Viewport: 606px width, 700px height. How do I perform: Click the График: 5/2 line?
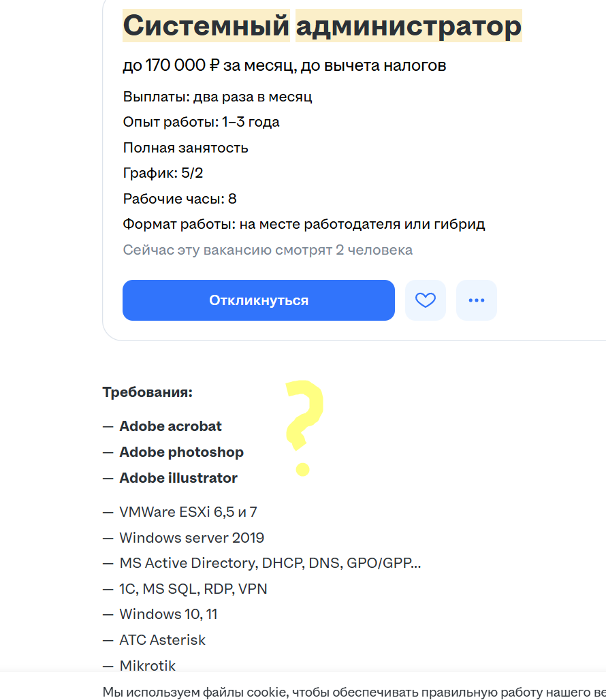pos(163,173)
